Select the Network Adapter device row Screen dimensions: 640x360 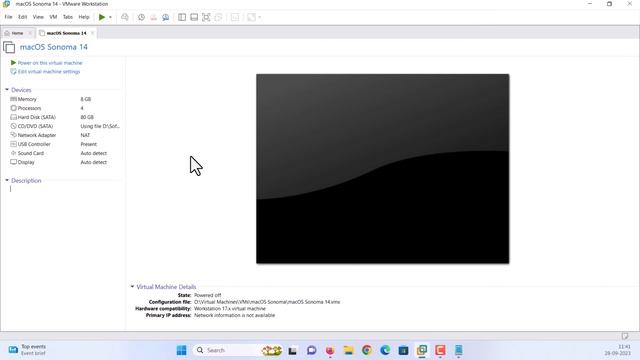pos(64,135)
